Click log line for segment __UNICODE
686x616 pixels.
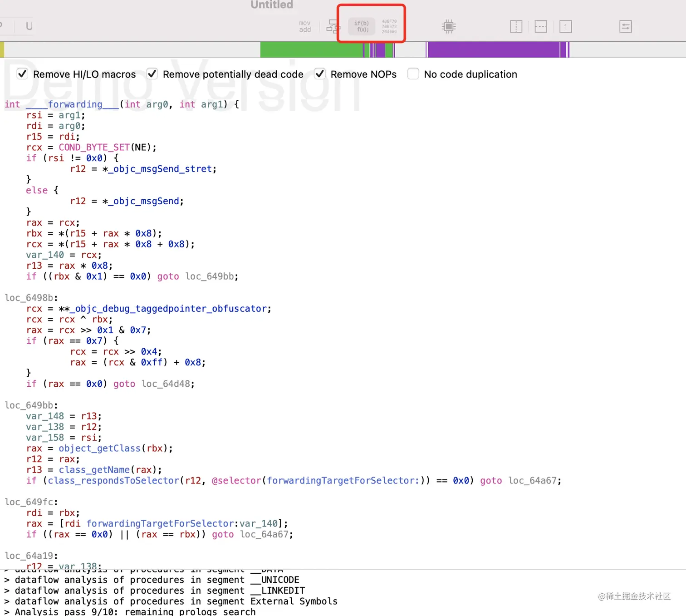152,580
